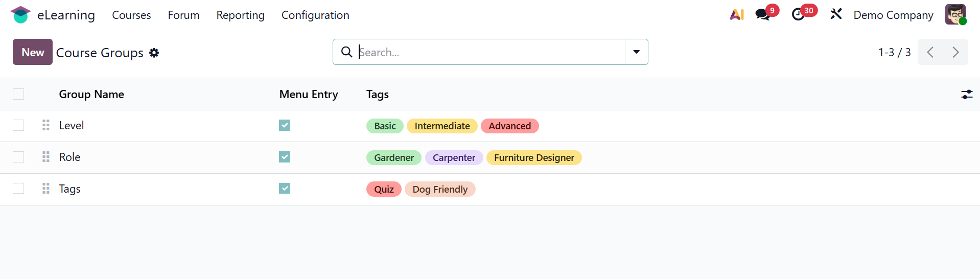The width and height of the screenshot is (980, 279).
Task: Select the Tags row checkbox
Action: (18, 189)
